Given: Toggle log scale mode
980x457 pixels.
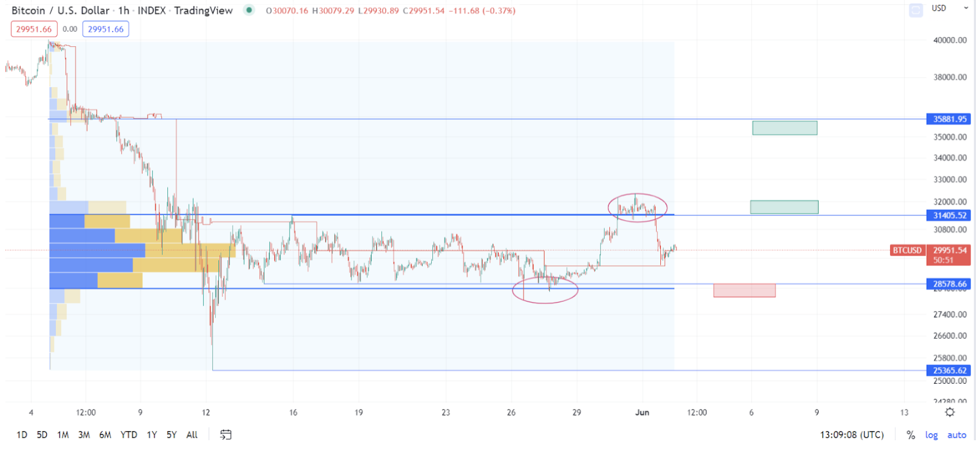Looking at the screenshot, I should 931,435.
